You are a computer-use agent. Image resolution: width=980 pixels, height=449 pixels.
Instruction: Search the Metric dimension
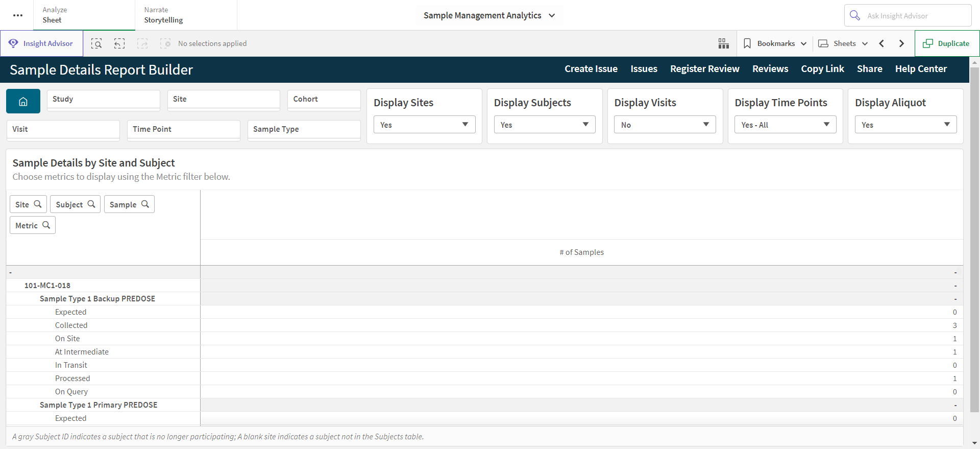click(33, 225)
